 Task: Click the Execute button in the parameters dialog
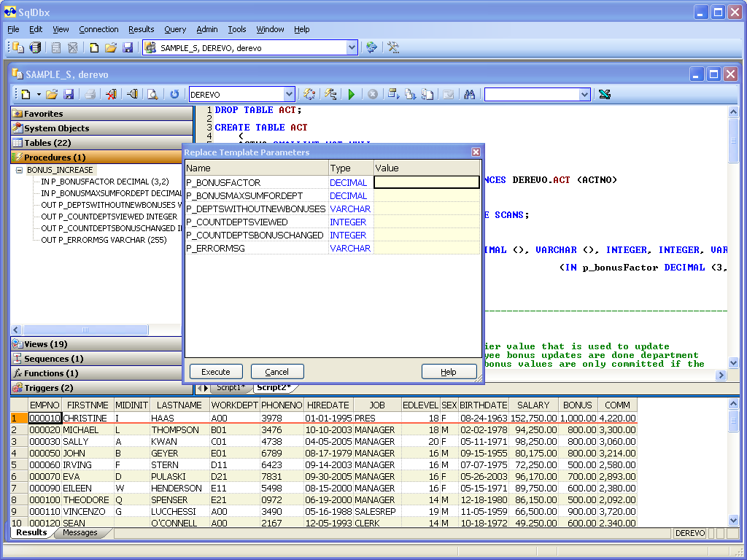click(216, 371)
